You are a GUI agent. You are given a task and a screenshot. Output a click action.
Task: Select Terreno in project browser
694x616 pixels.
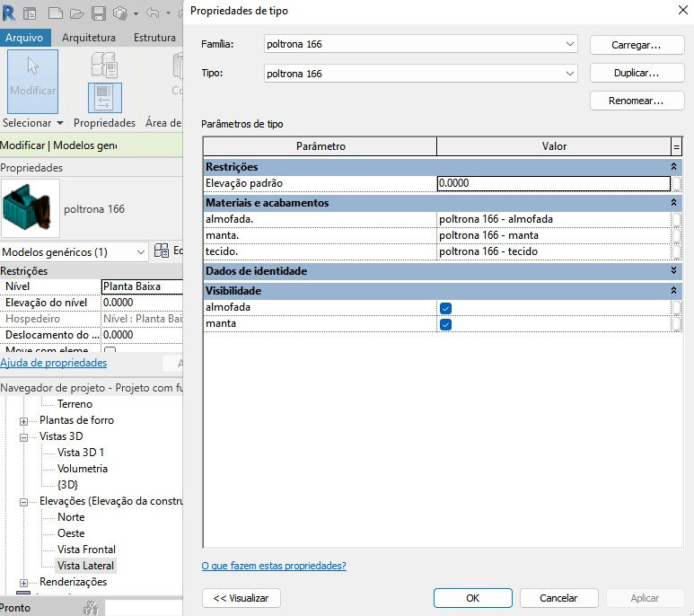point(75,404)
